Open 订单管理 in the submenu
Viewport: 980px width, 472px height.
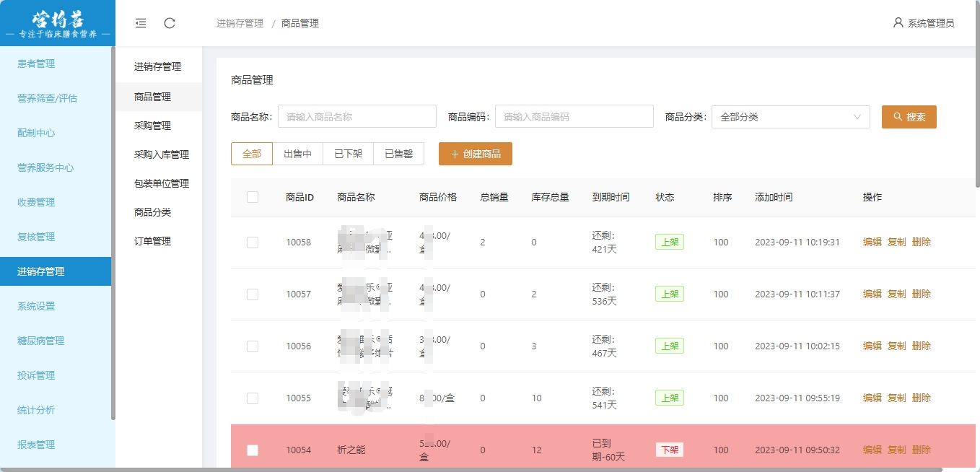pyautogui.click(x=152, y=241)
